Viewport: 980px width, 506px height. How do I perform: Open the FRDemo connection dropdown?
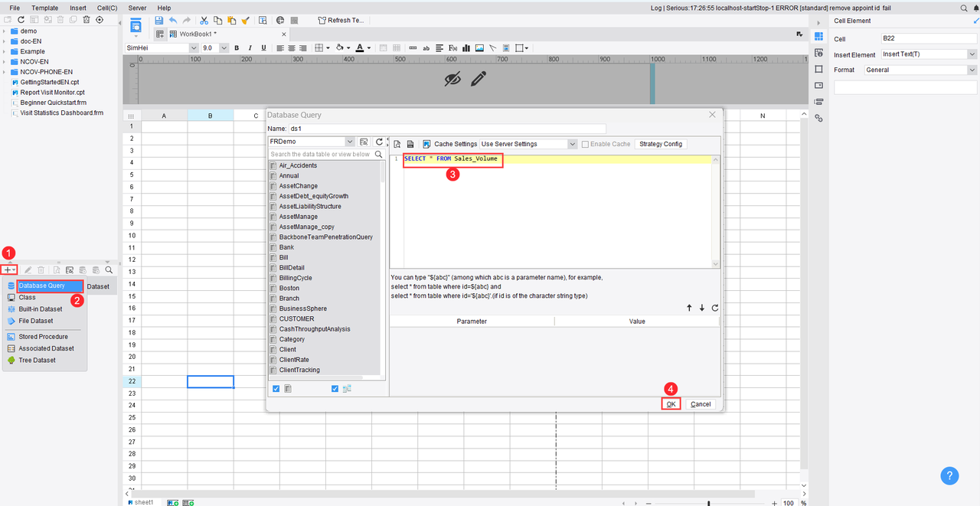tap(350, 142)
